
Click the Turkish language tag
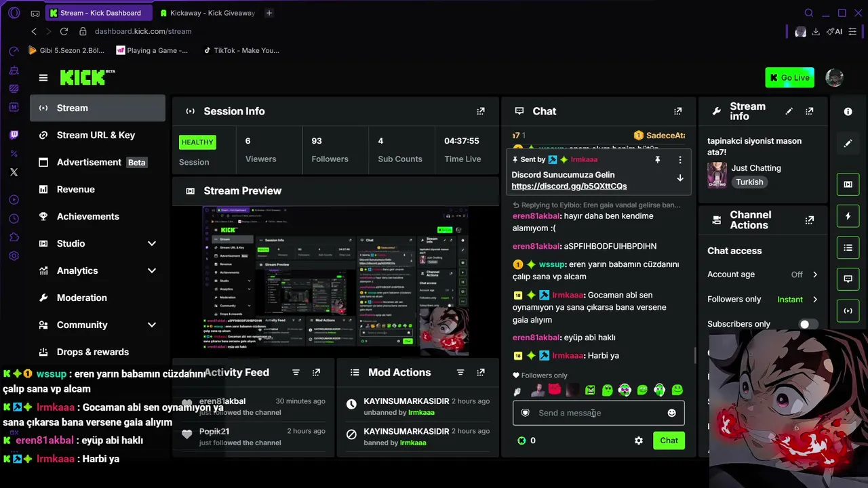tap(749, 182)
